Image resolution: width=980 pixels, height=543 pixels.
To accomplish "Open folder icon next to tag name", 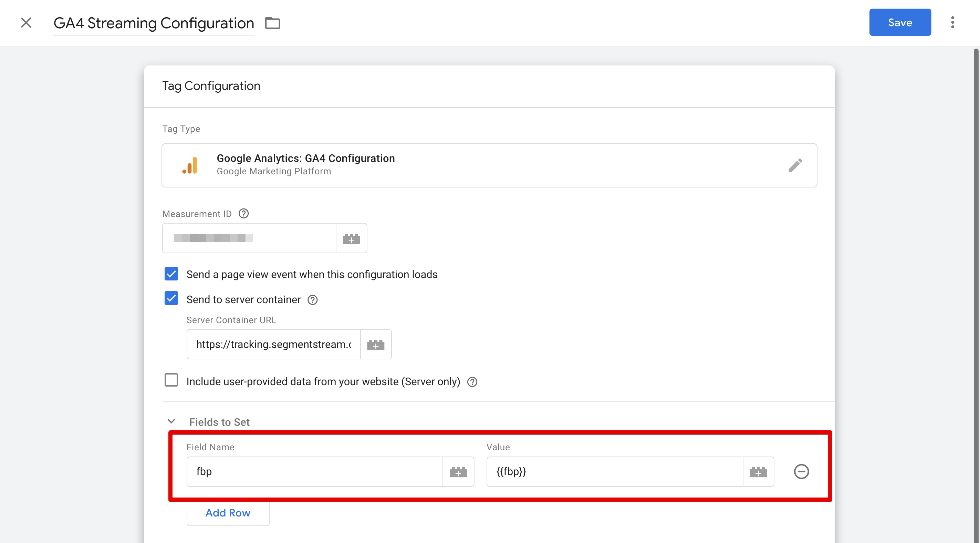I will (272, 23).
